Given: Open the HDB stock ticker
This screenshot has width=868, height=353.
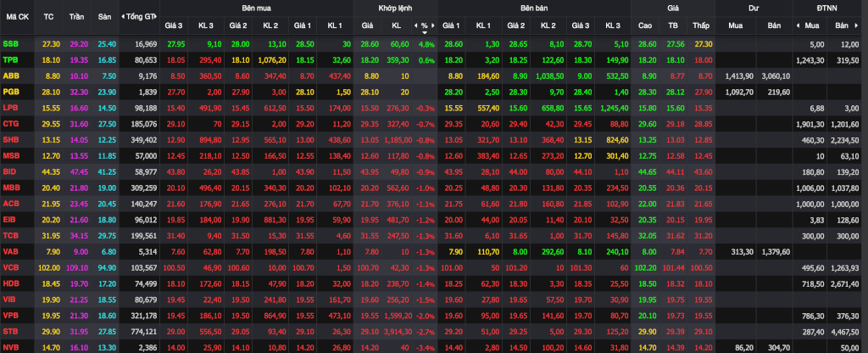Looking at the screenshot, I should 10,284.
